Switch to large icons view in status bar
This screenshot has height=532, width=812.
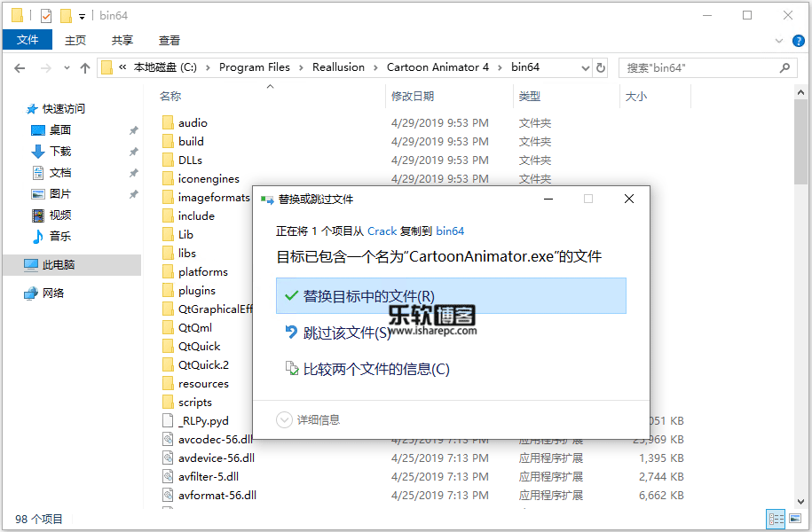(795, 519)
